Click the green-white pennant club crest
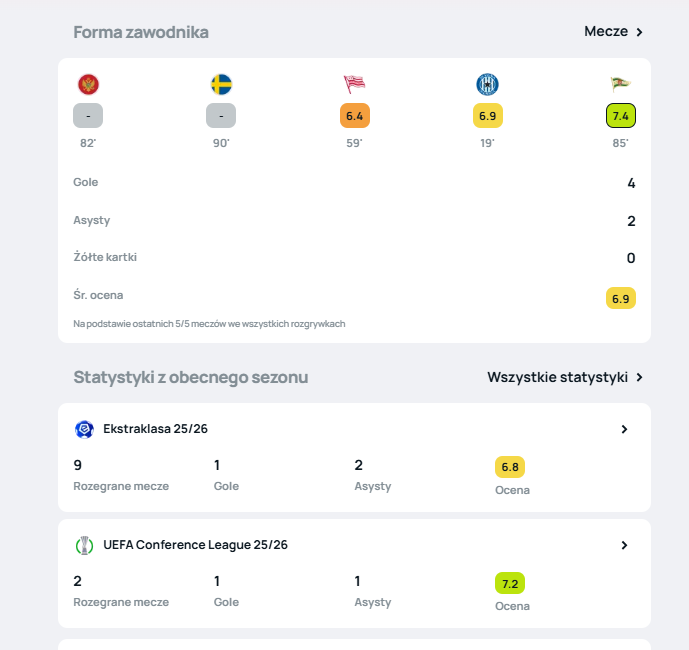This screenshot has width=689, height=650. 620,85
